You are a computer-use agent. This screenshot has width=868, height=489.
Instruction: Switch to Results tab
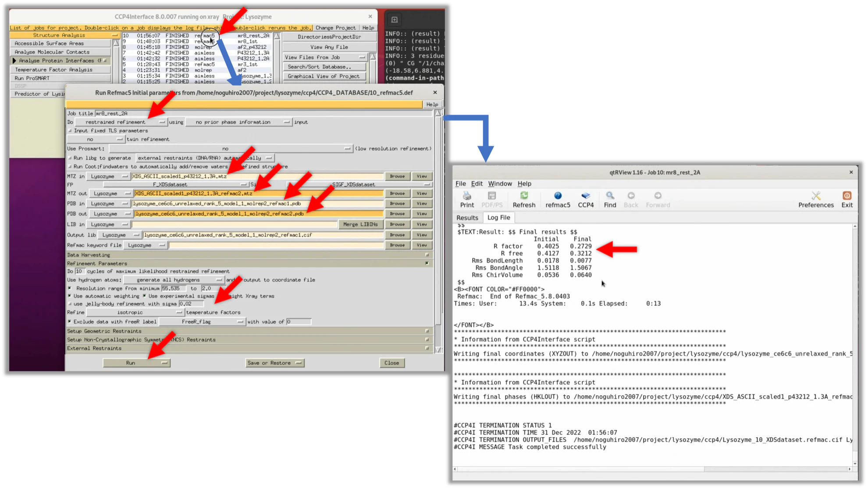pos(467,218)
